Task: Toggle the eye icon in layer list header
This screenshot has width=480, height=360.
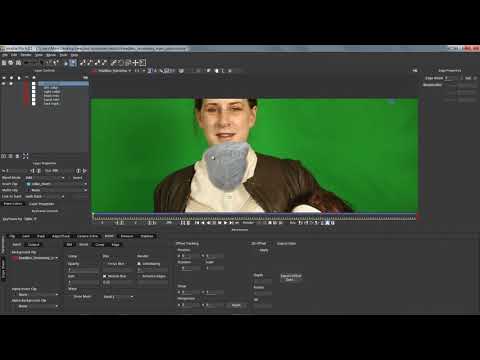Action: click(4, 77)
